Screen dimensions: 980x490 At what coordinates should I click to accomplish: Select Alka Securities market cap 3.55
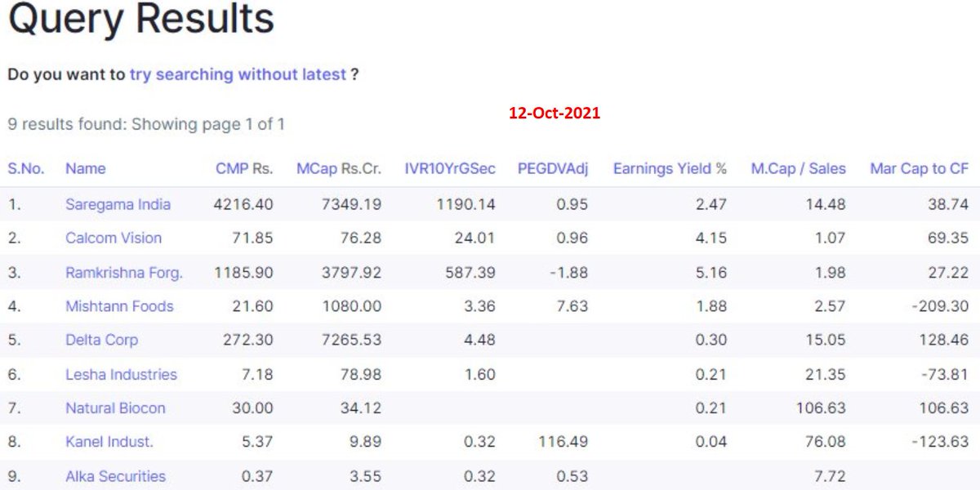(366, 476)
